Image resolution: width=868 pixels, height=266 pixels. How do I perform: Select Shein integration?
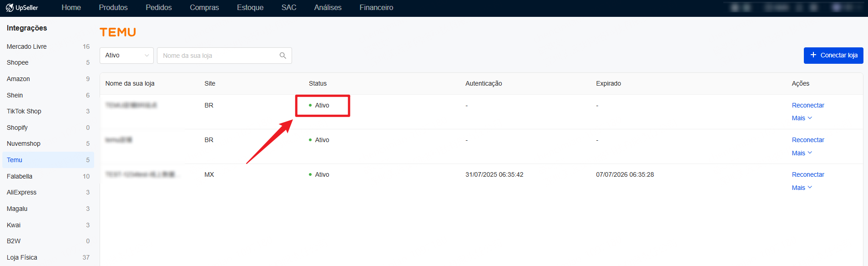48,95
